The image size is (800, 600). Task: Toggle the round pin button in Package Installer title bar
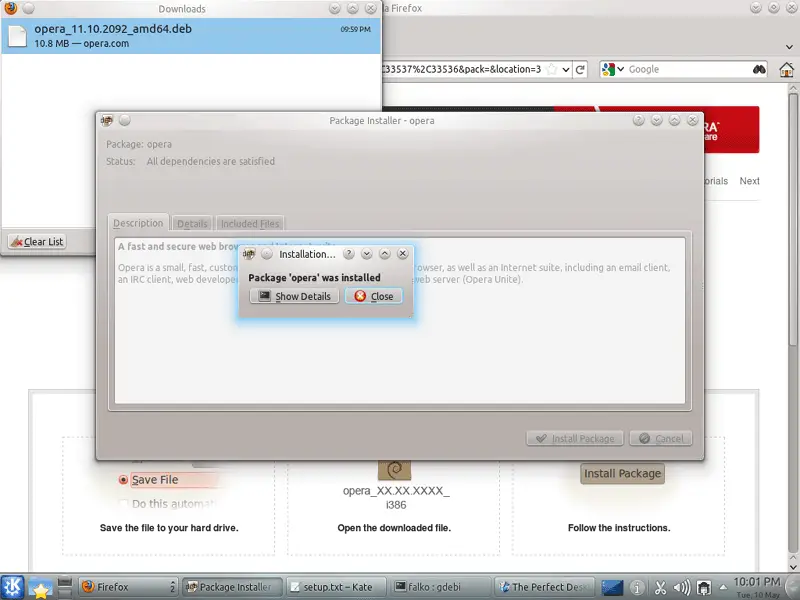[x=125, y=120]
